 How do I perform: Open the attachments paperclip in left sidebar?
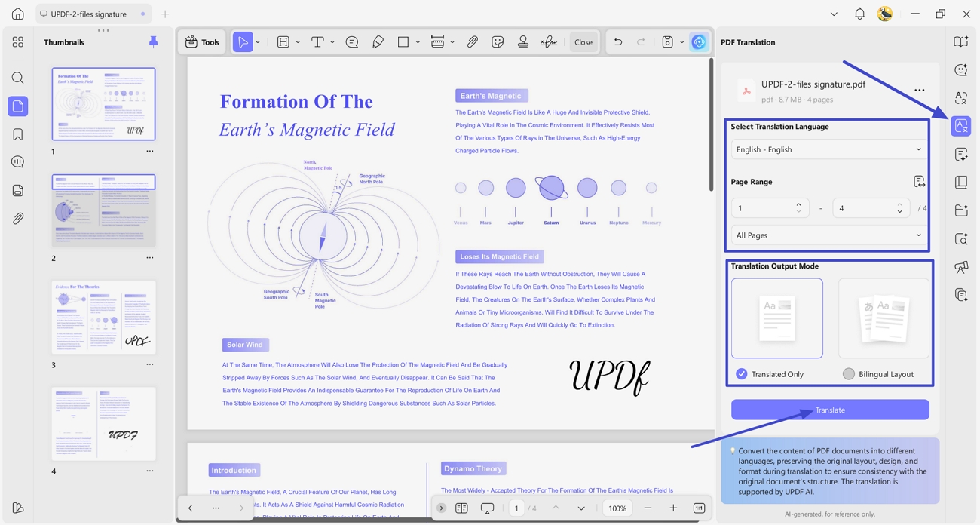click(x=18, y=219)
